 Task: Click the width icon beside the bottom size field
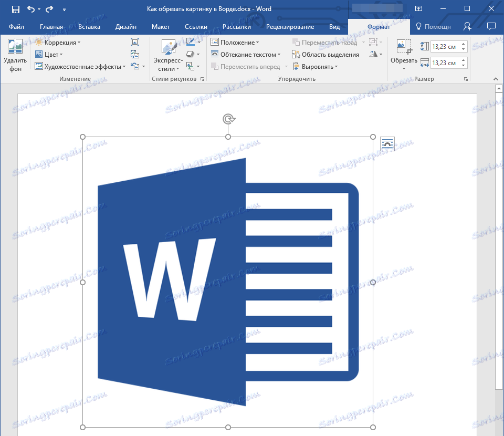tap(424, 63)
